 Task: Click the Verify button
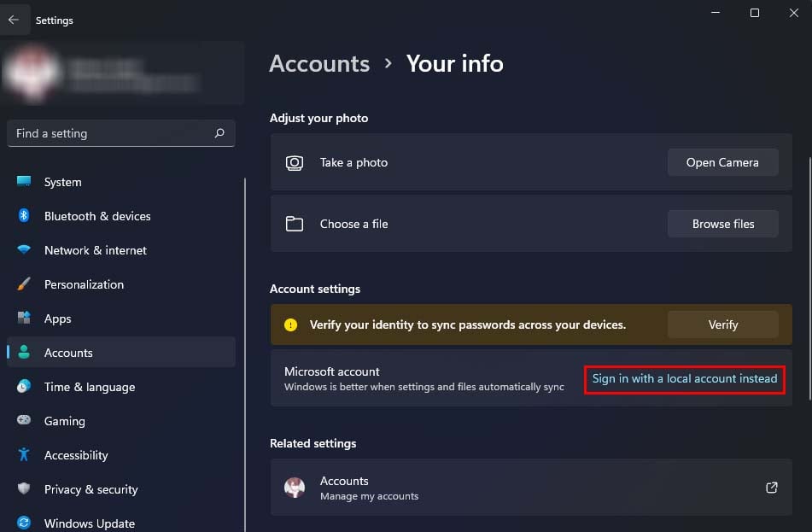(x=722, y=324)
